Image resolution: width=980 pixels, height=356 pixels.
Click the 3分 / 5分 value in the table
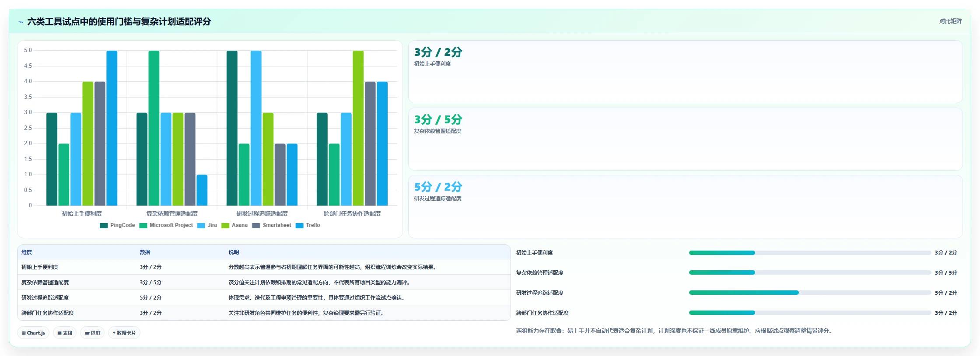(x=150, y=283)
